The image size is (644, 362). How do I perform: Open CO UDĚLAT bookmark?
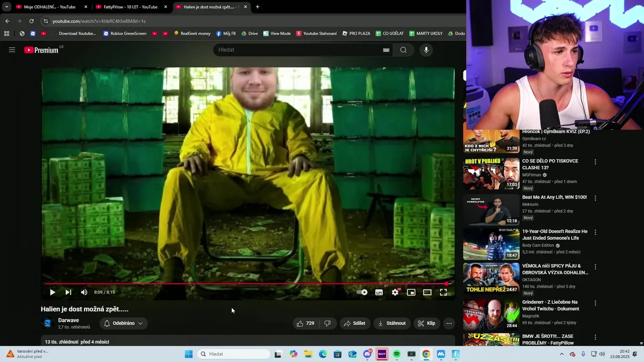[390, 34]
